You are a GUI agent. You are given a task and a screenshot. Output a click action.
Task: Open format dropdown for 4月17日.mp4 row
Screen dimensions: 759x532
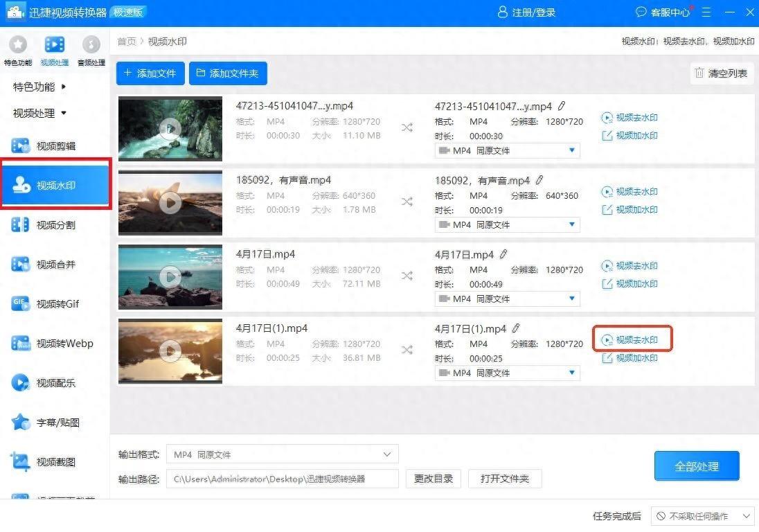507,299
